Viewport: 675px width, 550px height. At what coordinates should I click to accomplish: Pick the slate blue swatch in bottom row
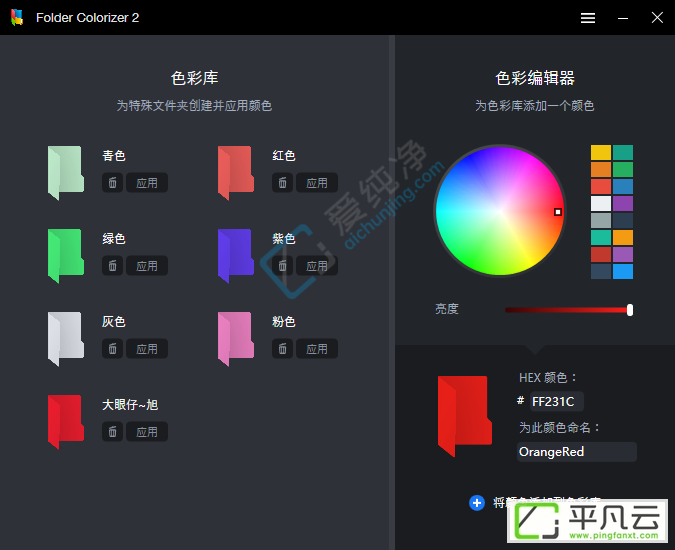pos(601,271)
